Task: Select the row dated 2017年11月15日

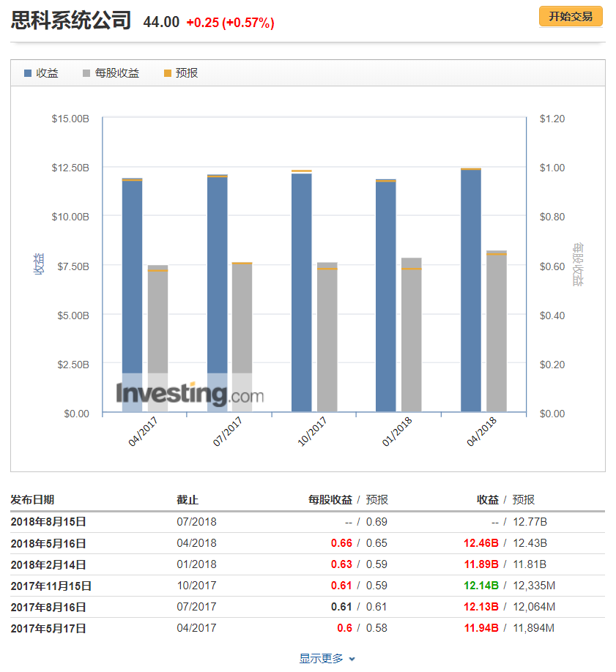Action: pyautogui.click(x=308, y=586)
